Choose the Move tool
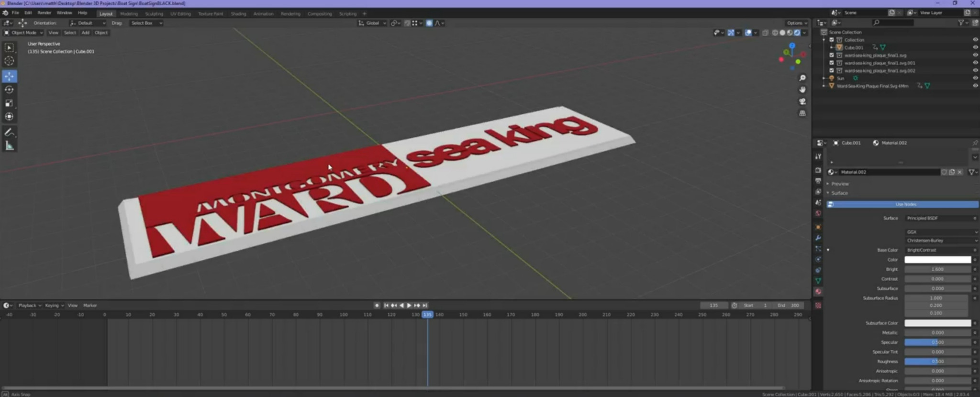 coord(9,76)
